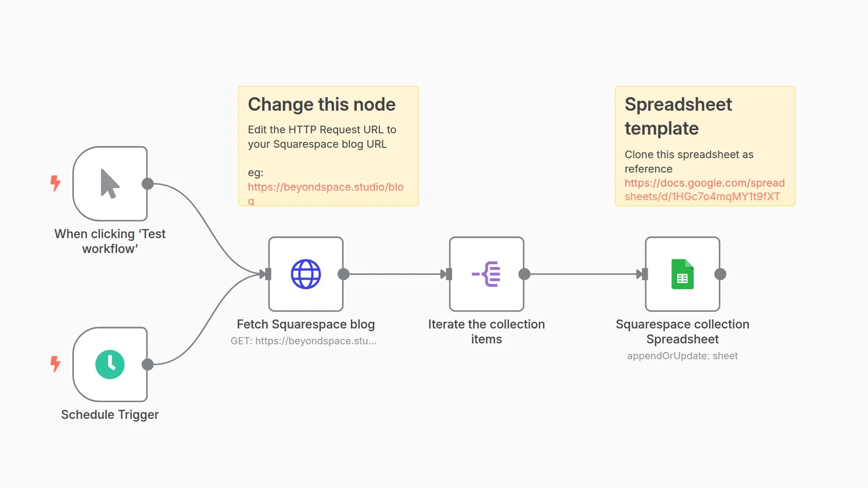Select the Schedule Trigger clock icon
868x488 pixels.
110,364
